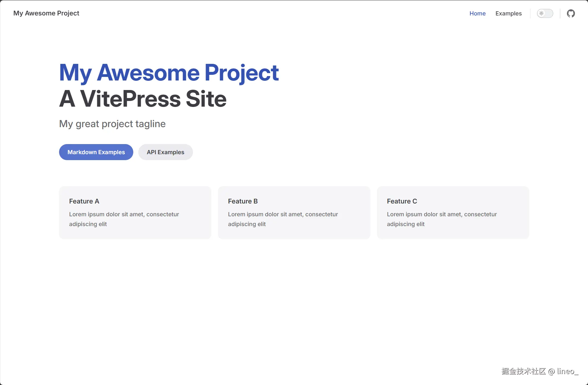Click the description text under Feature B
This screenshot has height=385, width=588.
coord(283,219)
